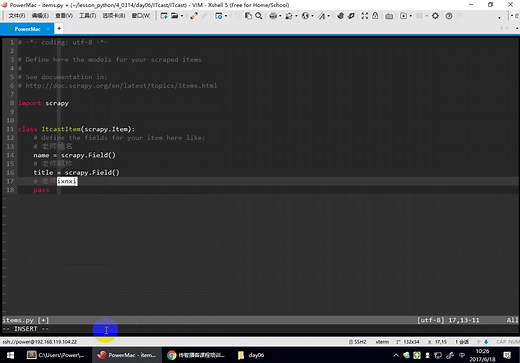Click the SSH2 status bar entry

(x=357, y=342)
